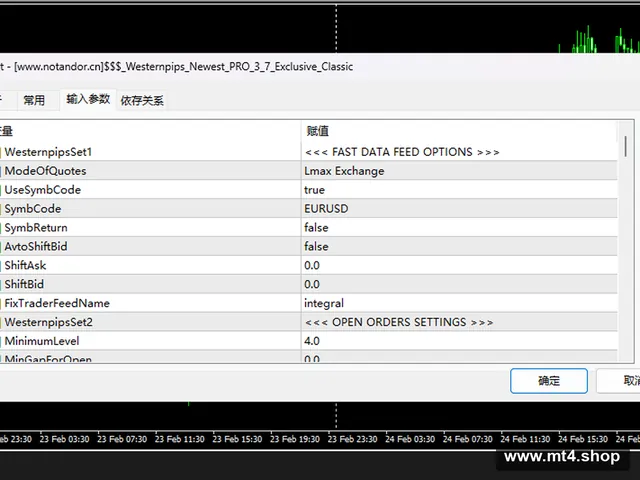Screen dimensions: 640x480
Task: Edit the Lmax Exchange value cell
Action: pyautogui.click(x=459, y=171)
